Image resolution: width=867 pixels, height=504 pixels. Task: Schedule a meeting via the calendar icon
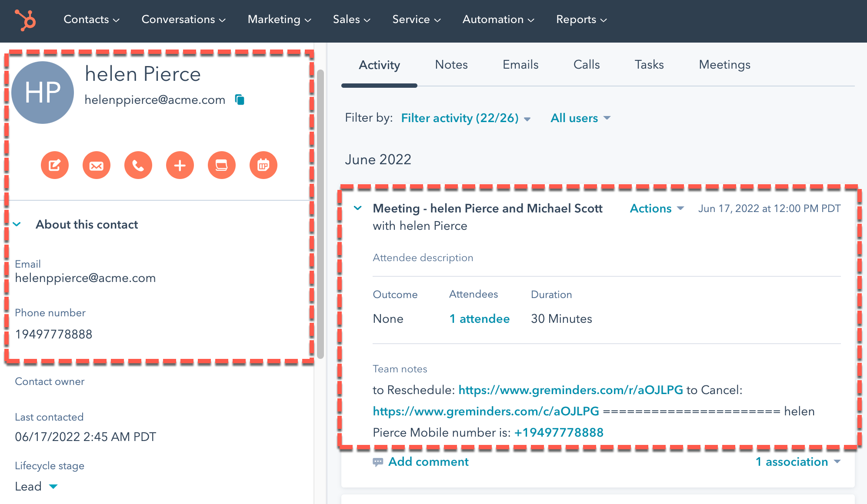tap(263, 165)
